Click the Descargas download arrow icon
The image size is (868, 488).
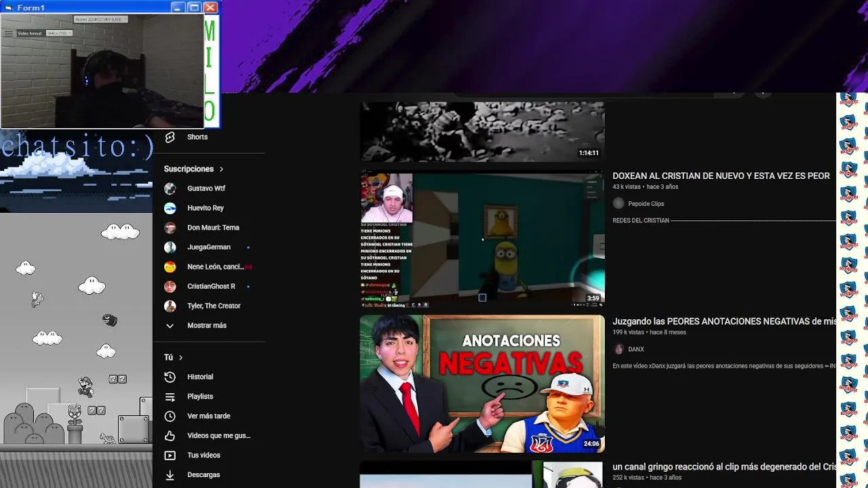tap(170, 475)
